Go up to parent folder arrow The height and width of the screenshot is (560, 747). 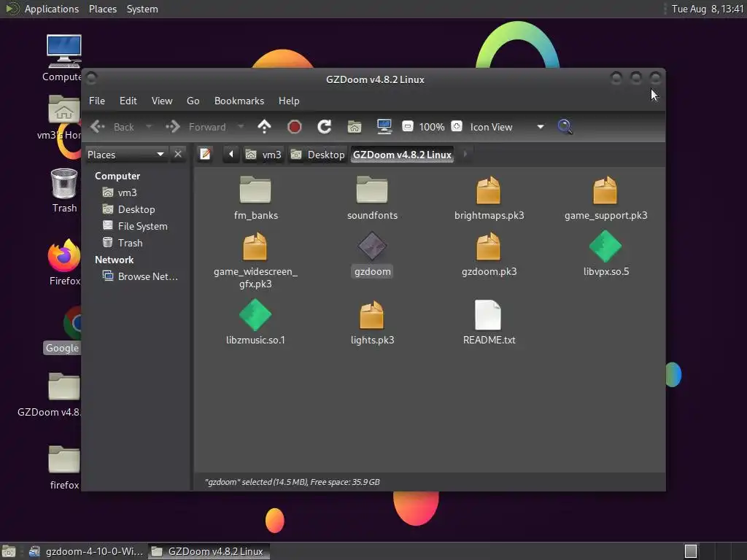tap(264, 127)
